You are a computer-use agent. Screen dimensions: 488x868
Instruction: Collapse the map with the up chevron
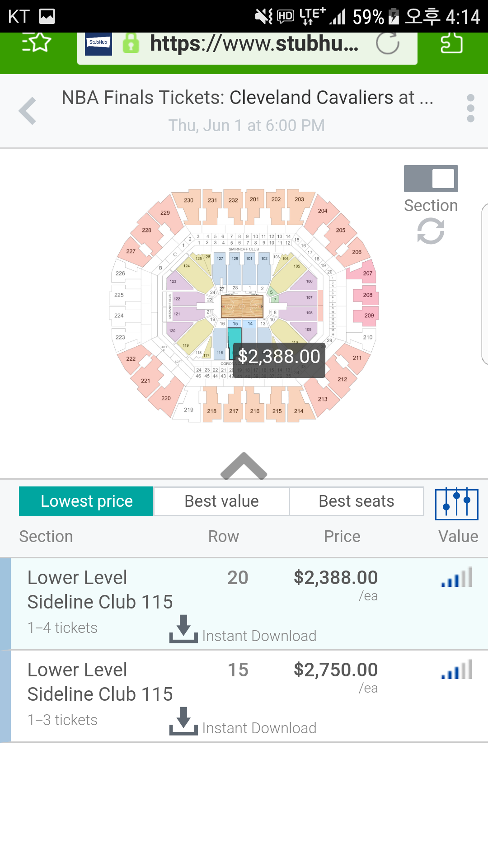tap(244, 466)
